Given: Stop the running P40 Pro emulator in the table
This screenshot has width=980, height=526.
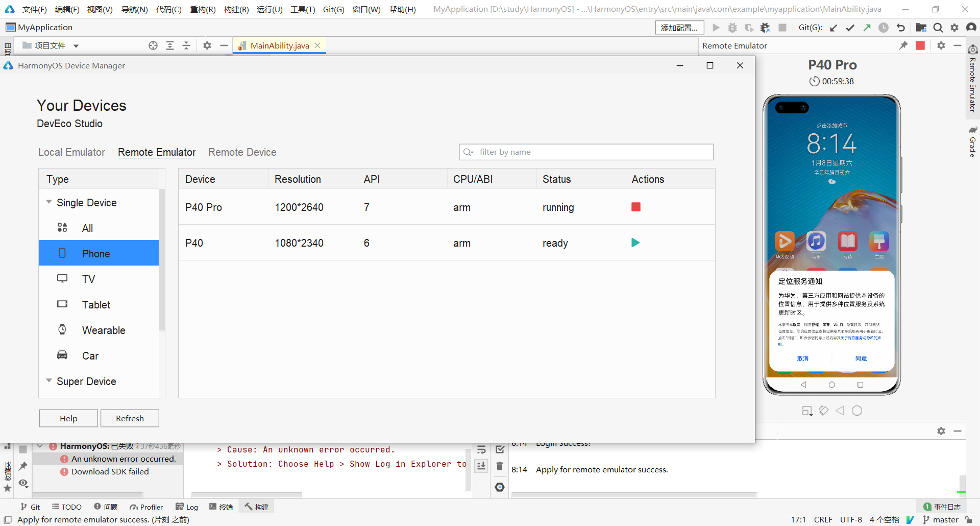Looking at the screenshot, I should point(636,207).
